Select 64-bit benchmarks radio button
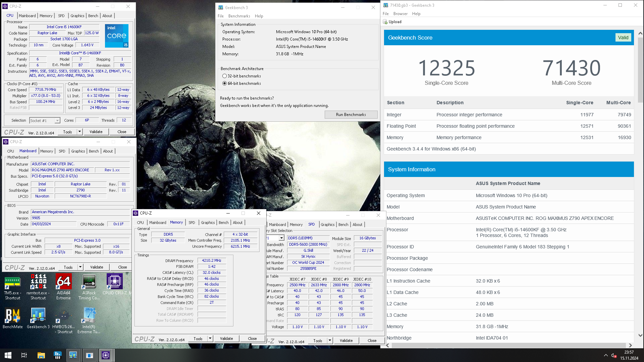The image size is (644, 362). click(224, 83)
